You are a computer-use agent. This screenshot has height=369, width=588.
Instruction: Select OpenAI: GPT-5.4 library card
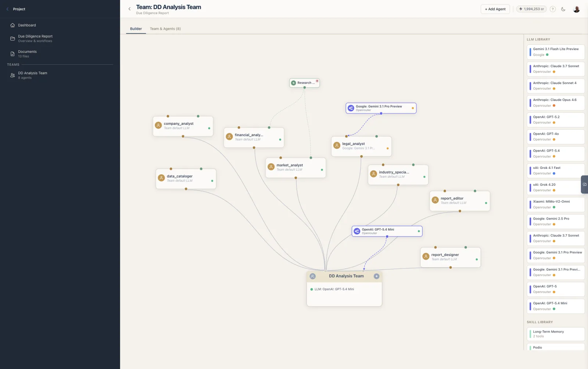(556, 153)
